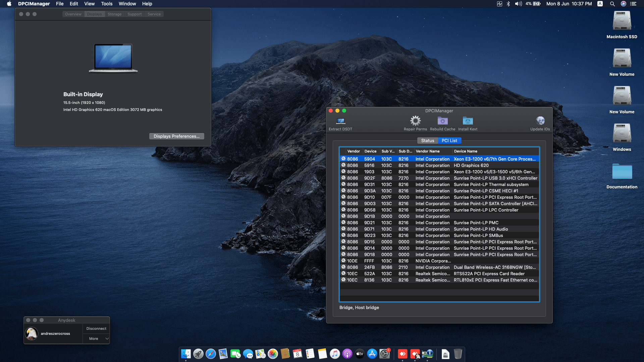The width and height of the screenshot is (644, 362).
Task: Select the Documentation folder on desktop
Action: click(x=622, y=176)
